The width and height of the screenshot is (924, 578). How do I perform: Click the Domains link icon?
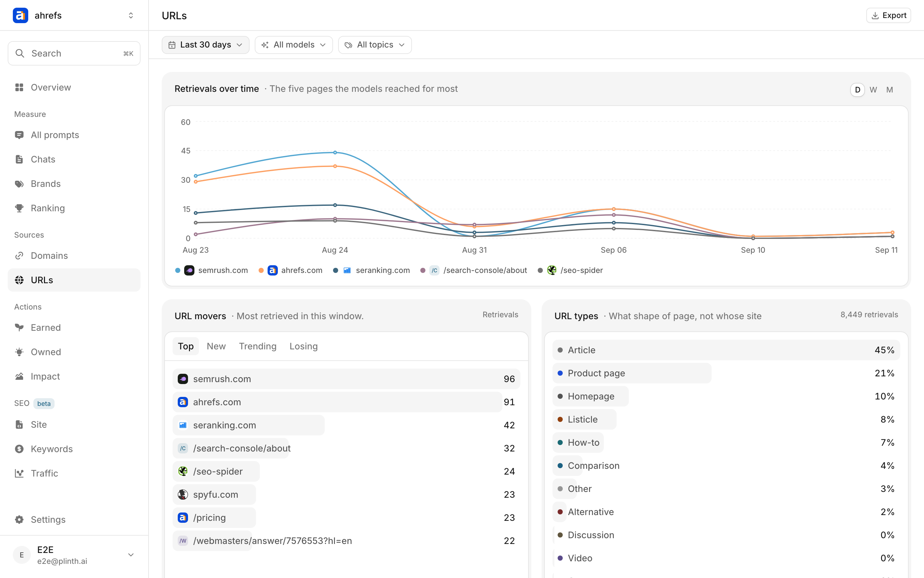pos(19,256)
